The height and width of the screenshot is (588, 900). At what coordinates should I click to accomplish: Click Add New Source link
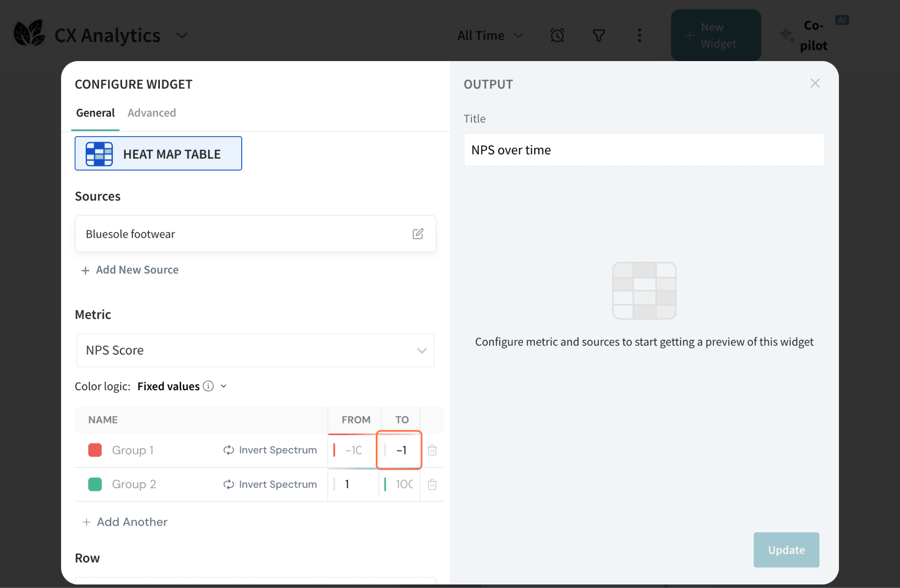point(130,270)
